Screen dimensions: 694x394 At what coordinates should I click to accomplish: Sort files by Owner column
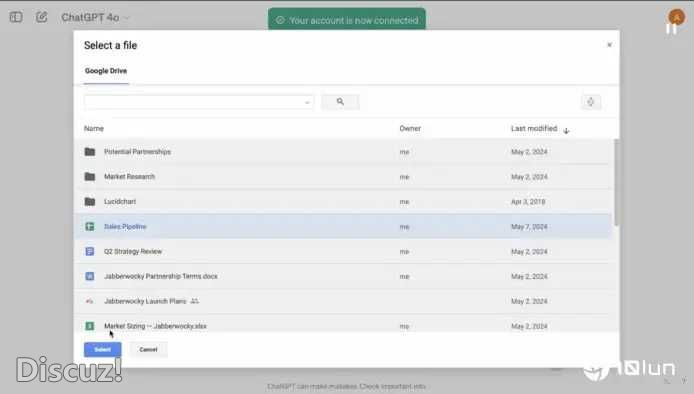pyautogui.click(x=410, y=128)
